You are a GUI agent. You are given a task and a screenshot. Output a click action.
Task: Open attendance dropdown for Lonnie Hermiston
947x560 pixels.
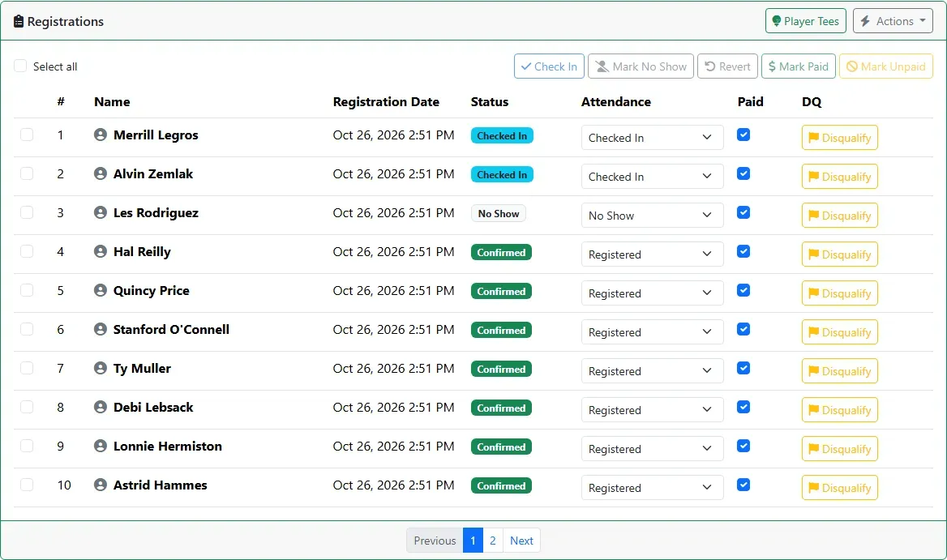(652, 449)
